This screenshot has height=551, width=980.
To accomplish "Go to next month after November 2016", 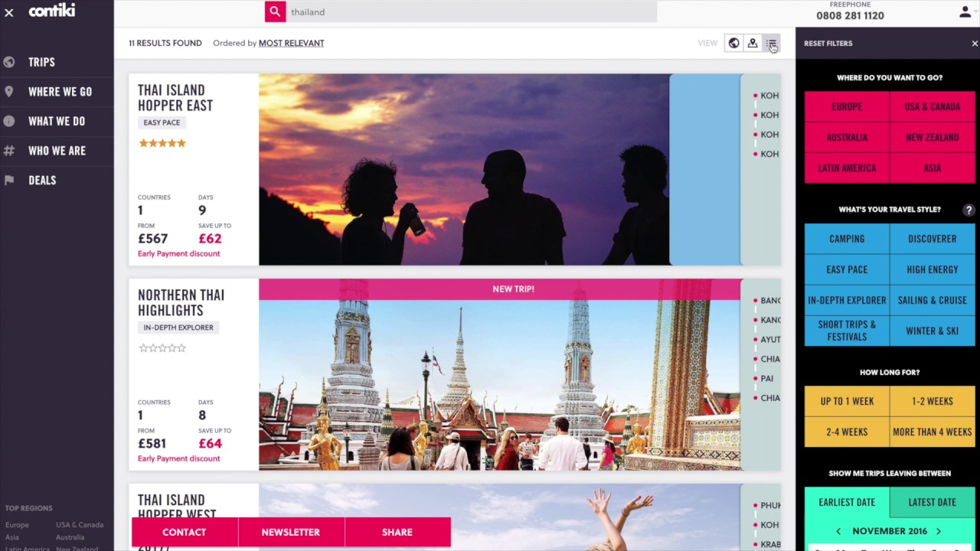I will coord(939,531).
